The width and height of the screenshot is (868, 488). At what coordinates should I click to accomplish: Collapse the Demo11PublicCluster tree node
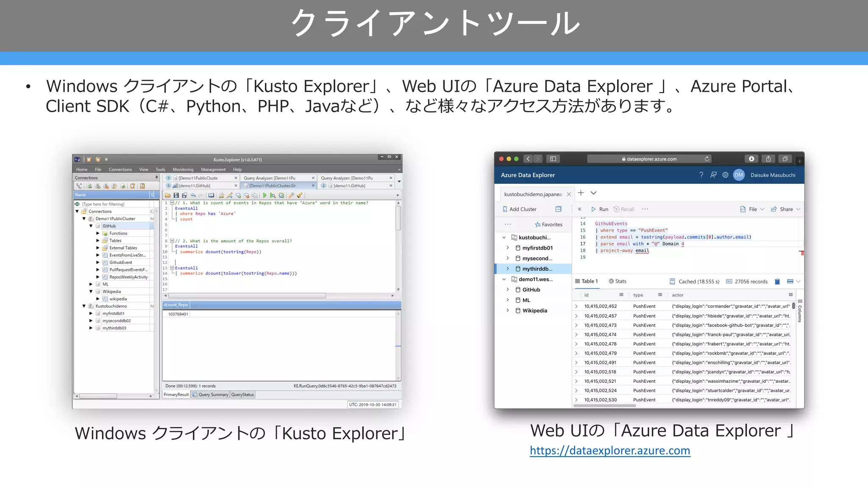coord(84,219)
